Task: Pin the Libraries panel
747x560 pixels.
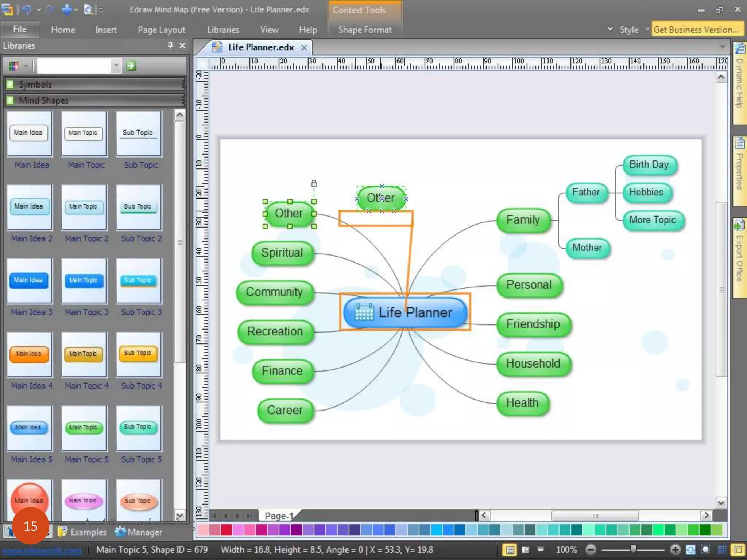Action: click(170, 46)
